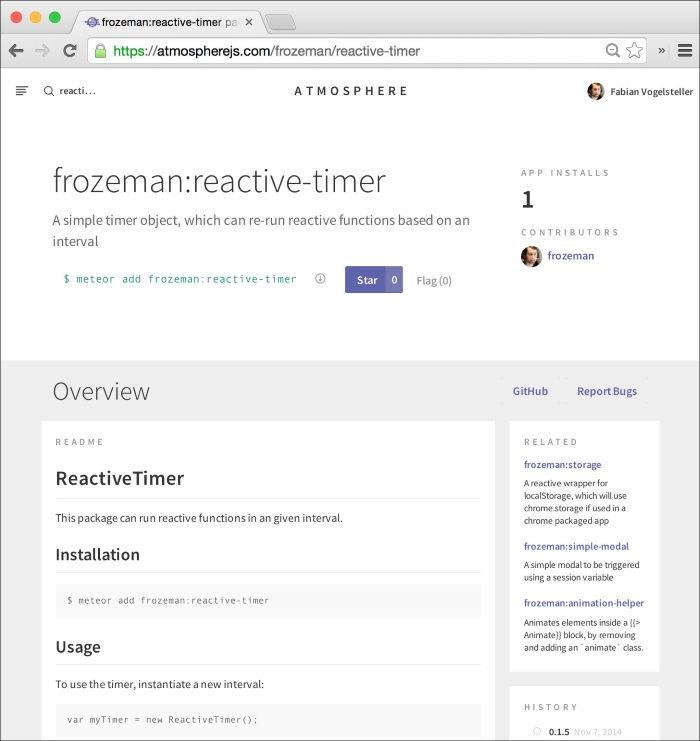Select version 0.1.5 in History
Image resolution: width=700 pixels, height=741 pixels.
[x=559, y=732]
